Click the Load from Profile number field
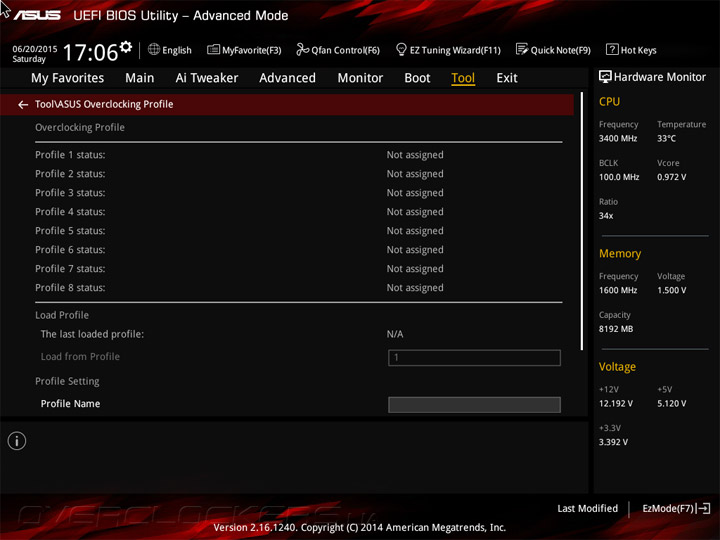This screenshot has height=540, width=720. point(474,358)
